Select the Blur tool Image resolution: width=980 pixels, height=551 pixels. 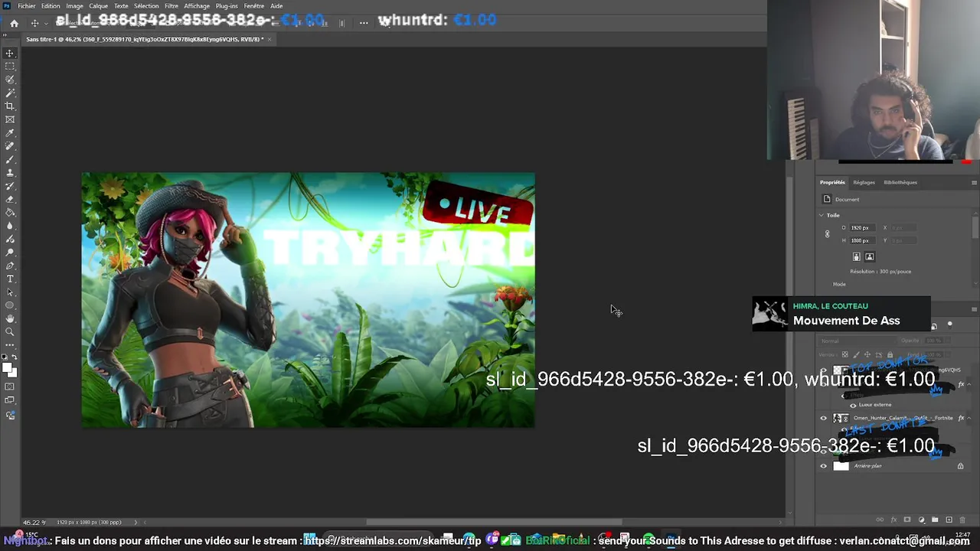tap(10, 226)
